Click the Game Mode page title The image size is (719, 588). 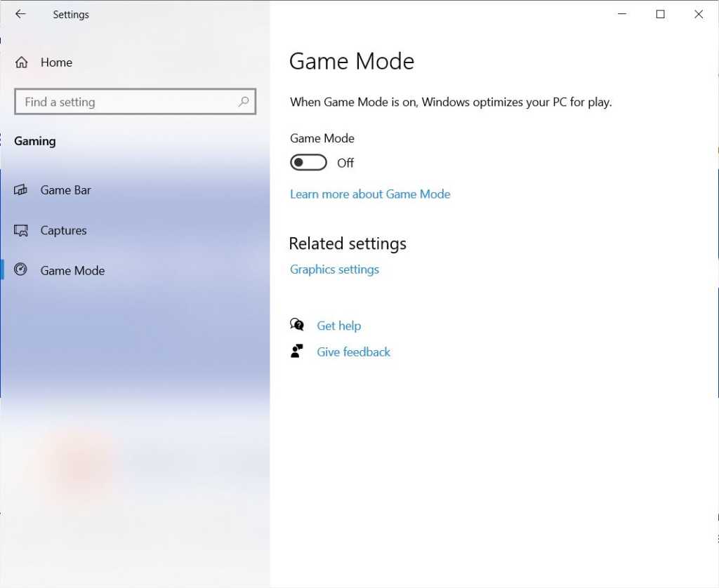(352, 61)
